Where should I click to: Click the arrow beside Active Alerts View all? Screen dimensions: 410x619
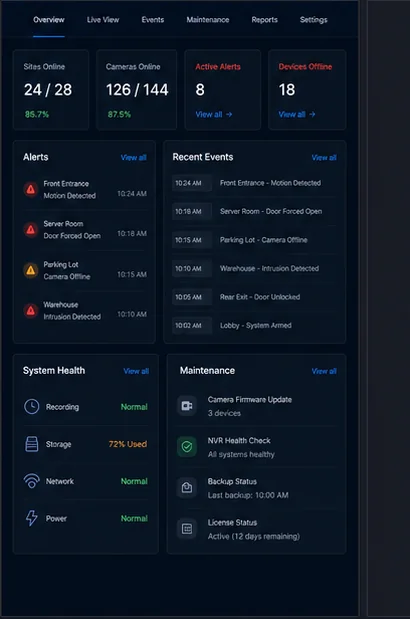click(229, 114)
